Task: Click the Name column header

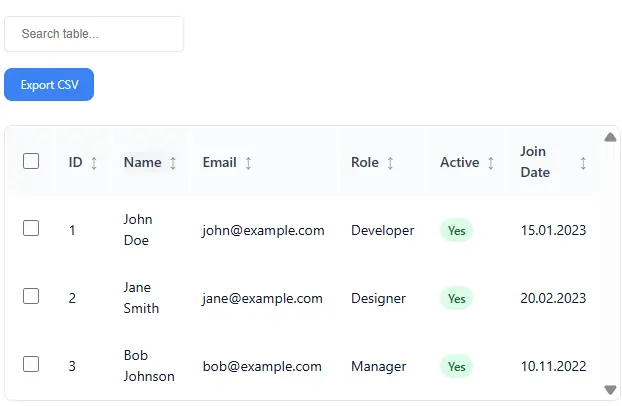Action: click(142, 162)
